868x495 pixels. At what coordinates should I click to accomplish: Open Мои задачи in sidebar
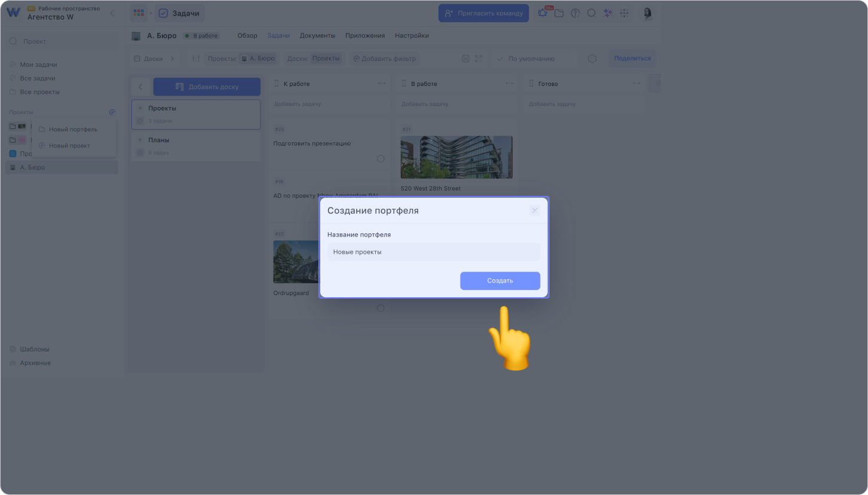click(38, 64)
